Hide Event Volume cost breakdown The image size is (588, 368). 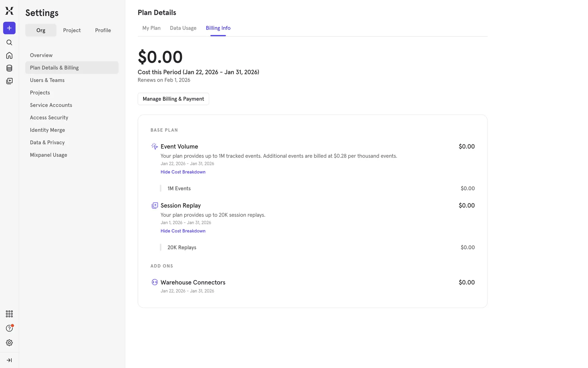click(x=183, y=172)
